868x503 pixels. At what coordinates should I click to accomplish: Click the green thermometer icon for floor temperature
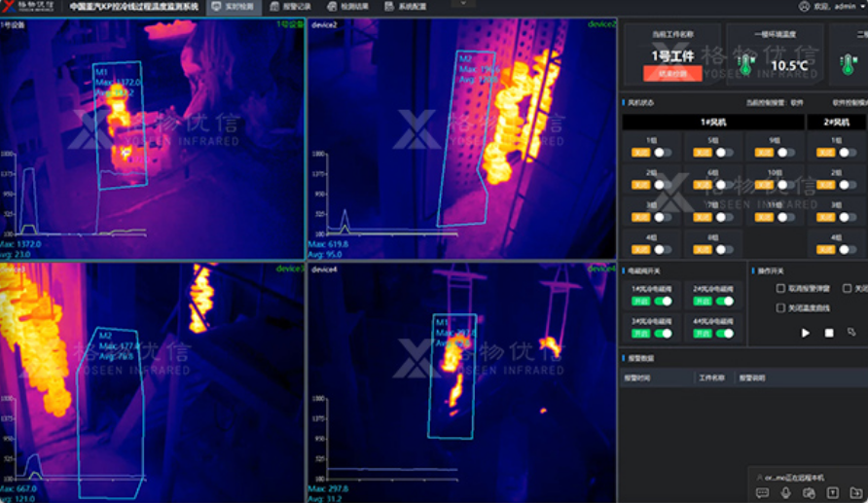[746, 66]
